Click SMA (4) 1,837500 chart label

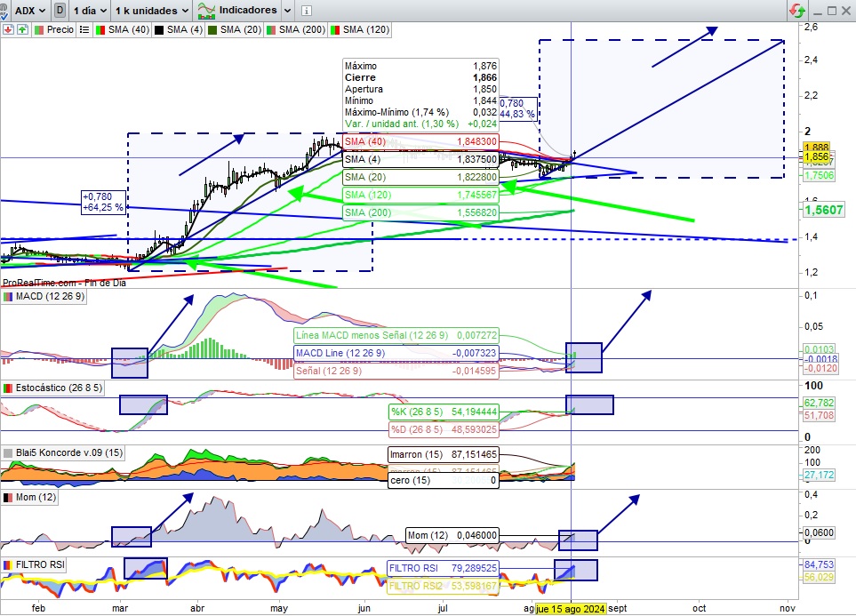tap(420, 159)
